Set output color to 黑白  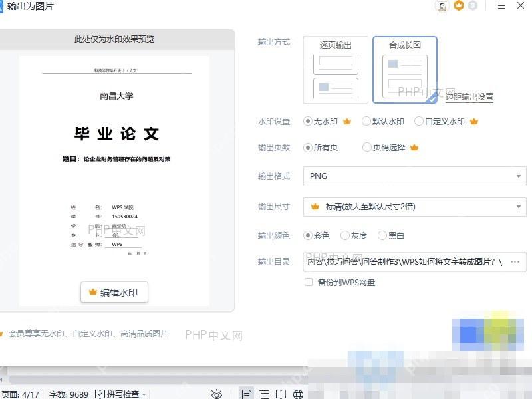[391, 235]
